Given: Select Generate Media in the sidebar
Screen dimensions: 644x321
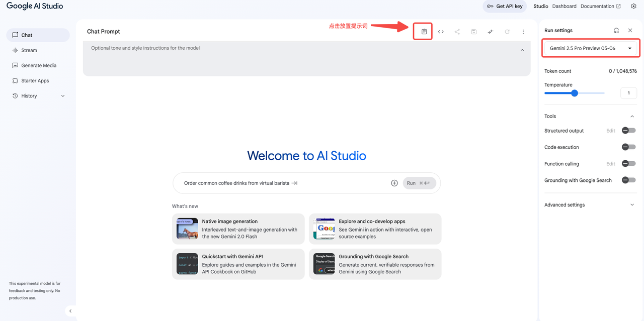Looking at the screenshot, I should point(38,65).
